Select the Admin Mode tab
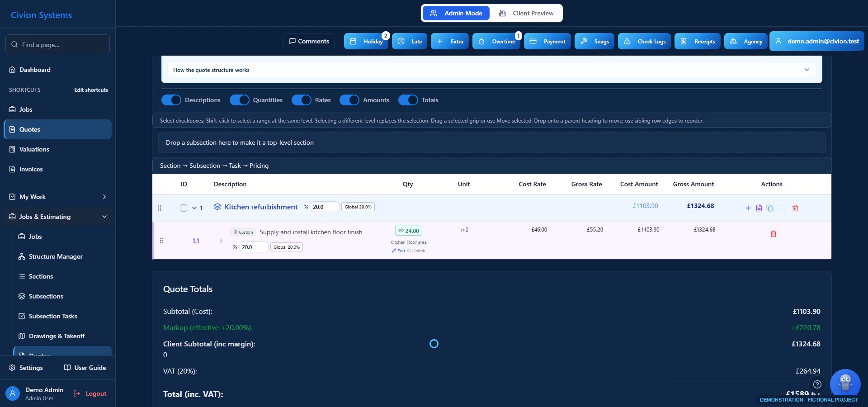This screenshot has width=868, height=407. coord(456,13)
